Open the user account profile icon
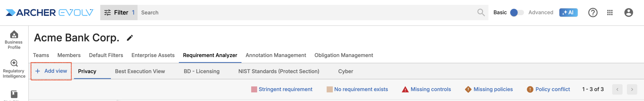644x101 pixels. pos(628,12)
